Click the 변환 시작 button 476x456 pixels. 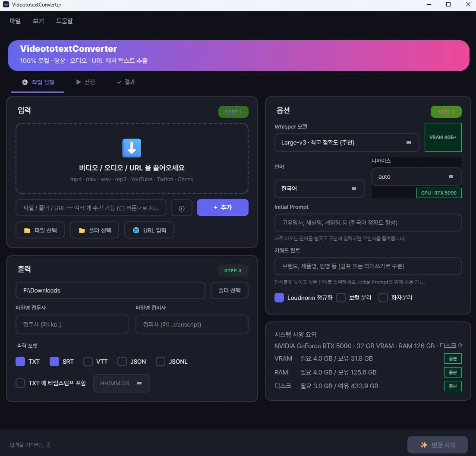point(438,445)
